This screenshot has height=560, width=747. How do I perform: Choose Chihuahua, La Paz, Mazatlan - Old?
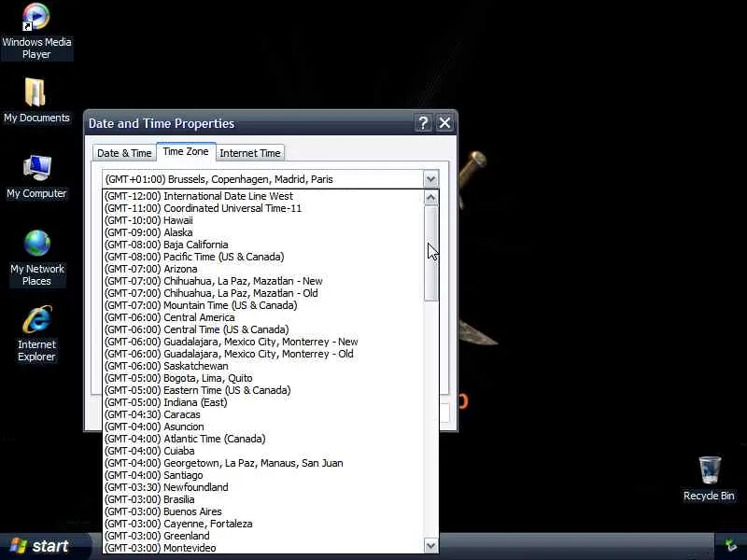pyautogui.click(x=263, y=293)
